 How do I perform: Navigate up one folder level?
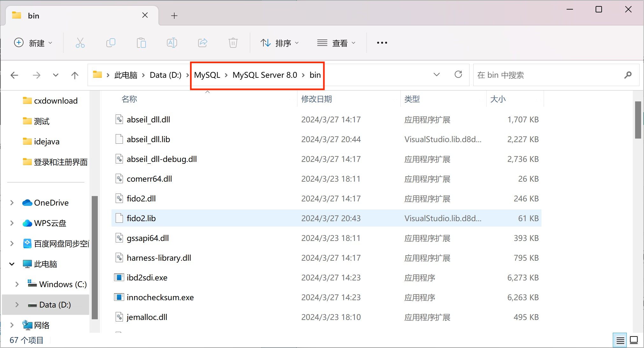(x=75, y=75)
